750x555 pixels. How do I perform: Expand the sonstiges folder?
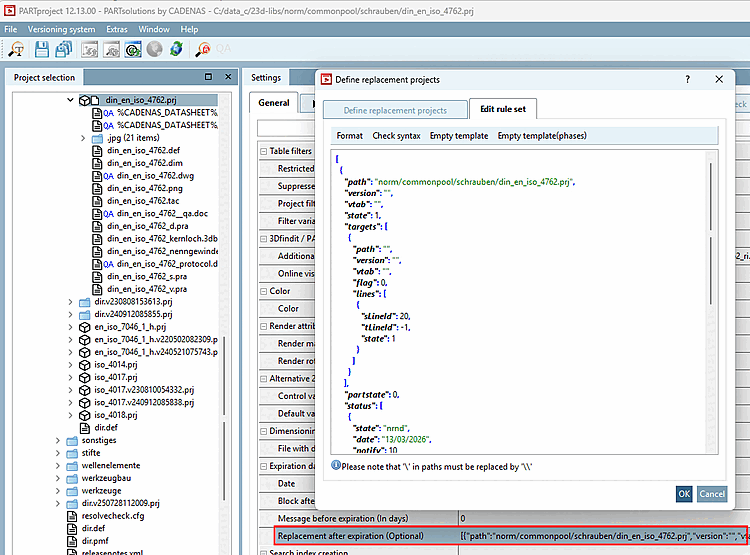58,441
